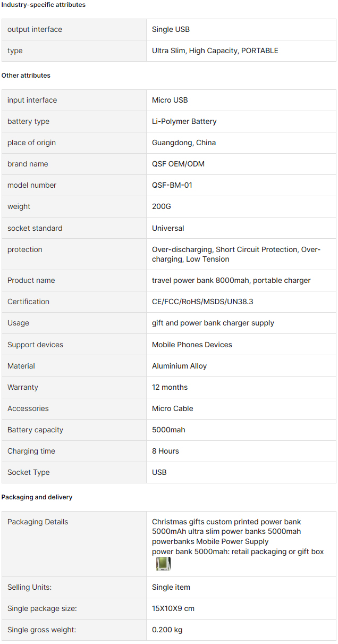Select the 'QSF OEM/ODM' brand name value
Image resolution: width=338 pixels, height=644 pixels.
pyautogui.click(x=178, y=164)
